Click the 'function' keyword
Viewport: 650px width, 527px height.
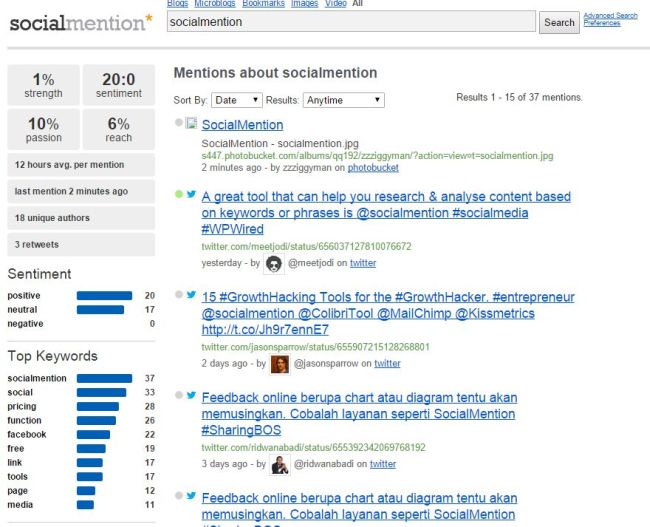(24, 420)
